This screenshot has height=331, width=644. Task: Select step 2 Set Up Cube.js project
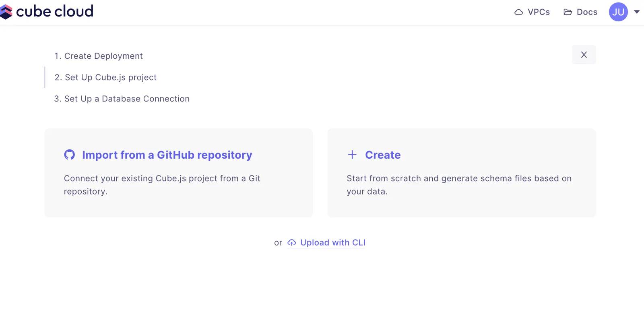(x=105, y=77)
